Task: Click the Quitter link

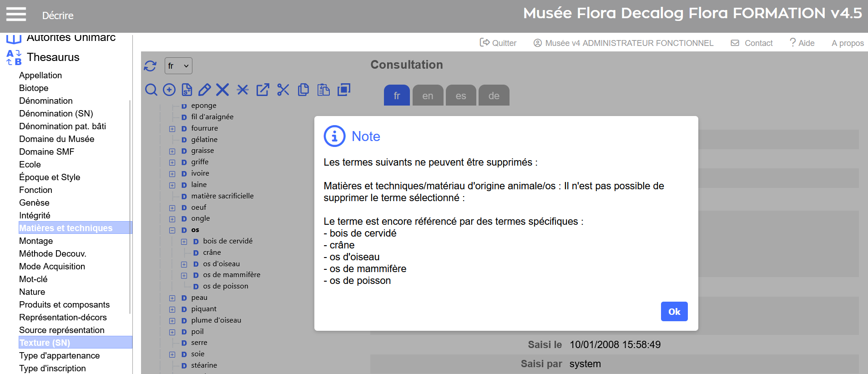Action: click(498, 43)
